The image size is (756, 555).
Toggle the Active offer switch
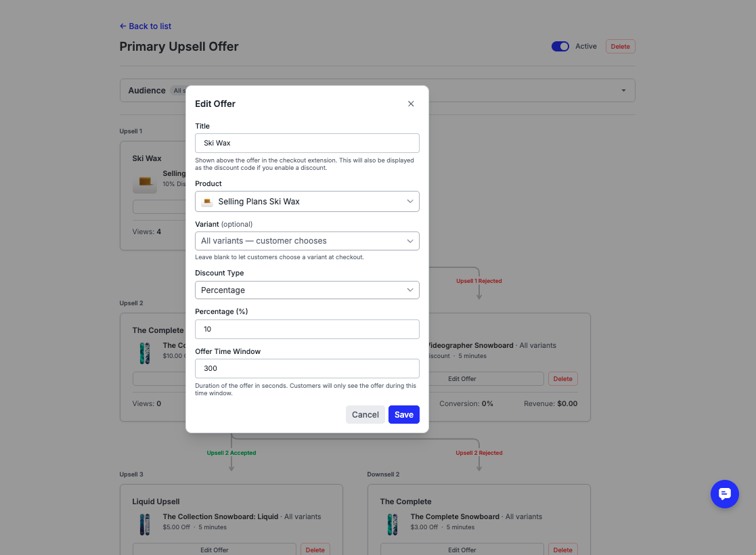click(x=560, y=47)
